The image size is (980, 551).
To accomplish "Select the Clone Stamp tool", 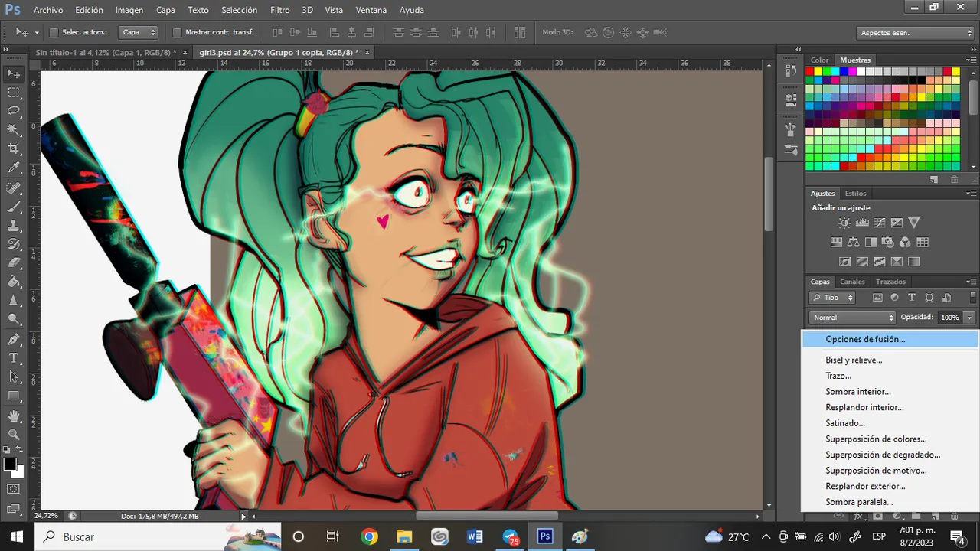I will tap(14, 226).
